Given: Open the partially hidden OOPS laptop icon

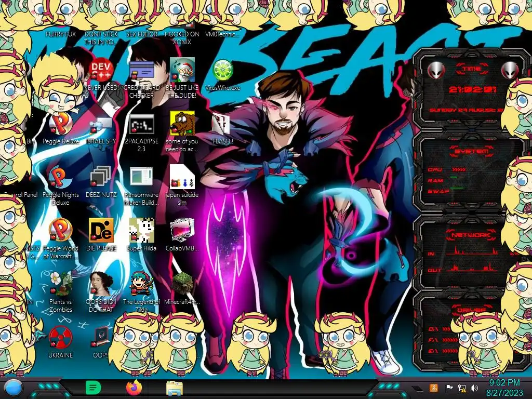Looking at the screenshot, I should click(x=101, y=337).
